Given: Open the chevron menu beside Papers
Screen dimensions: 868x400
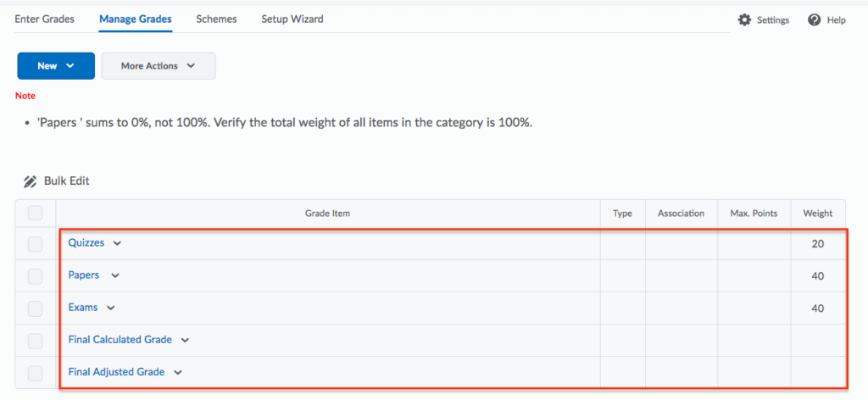Looking at the screenshot, I should pos(115,275).
